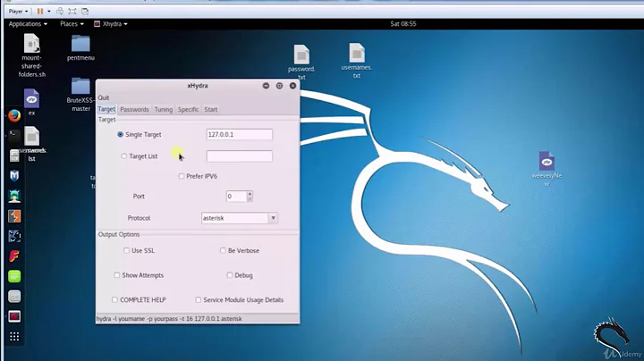The width and height of the screenshot is (644, 361).
Task: Select the Single Target radio button
Action: (121, 135)
